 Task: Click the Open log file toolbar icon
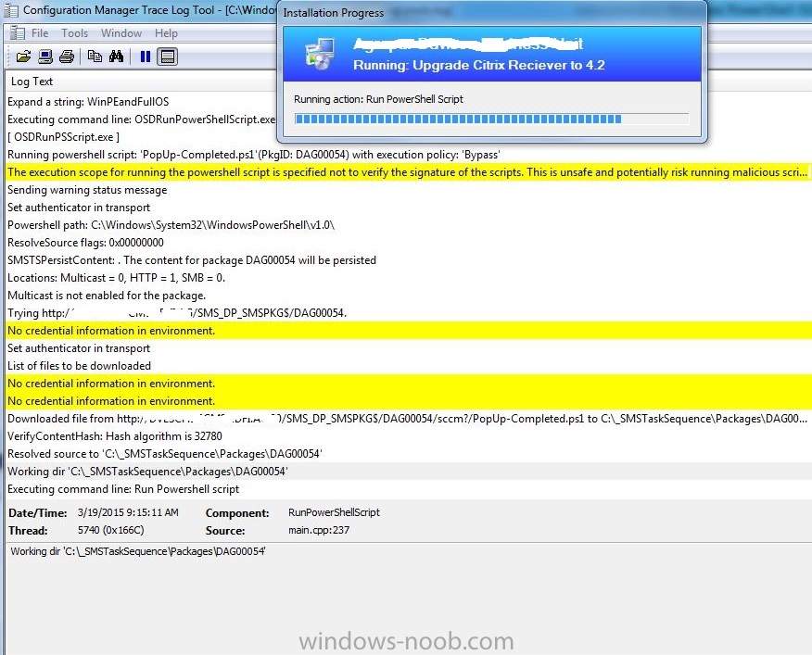23,57
